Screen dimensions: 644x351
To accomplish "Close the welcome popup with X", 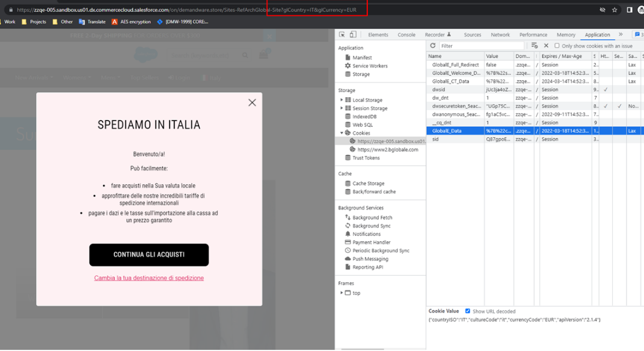I will click(252, 103).
